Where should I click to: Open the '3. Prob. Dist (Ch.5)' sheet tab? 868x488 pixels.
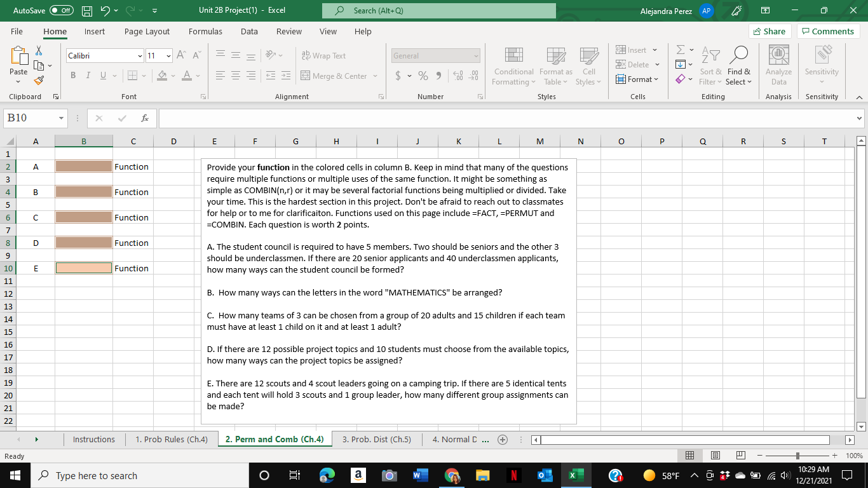pyautogui.click(x=376, y=439)
